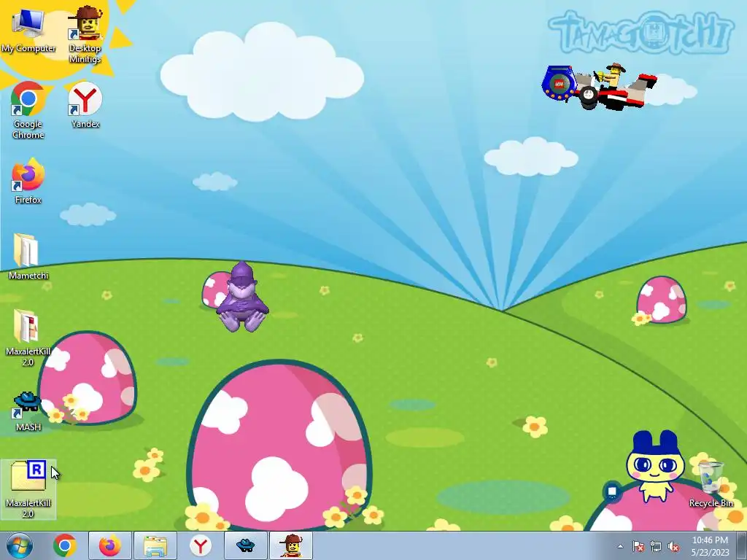
Task: Open Windows Explorer from the taskbar
Action: 155,545
